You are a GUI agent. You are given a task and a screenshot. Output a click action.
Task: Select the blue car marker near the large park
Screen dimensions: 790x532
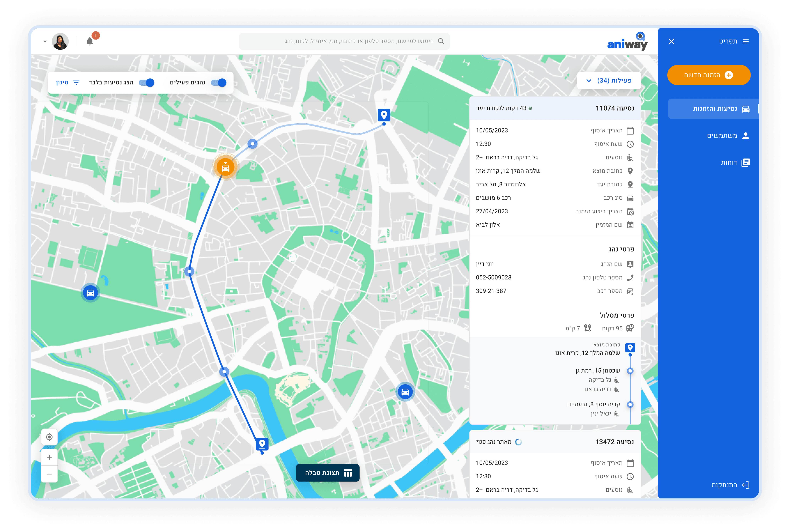point(90,292)
